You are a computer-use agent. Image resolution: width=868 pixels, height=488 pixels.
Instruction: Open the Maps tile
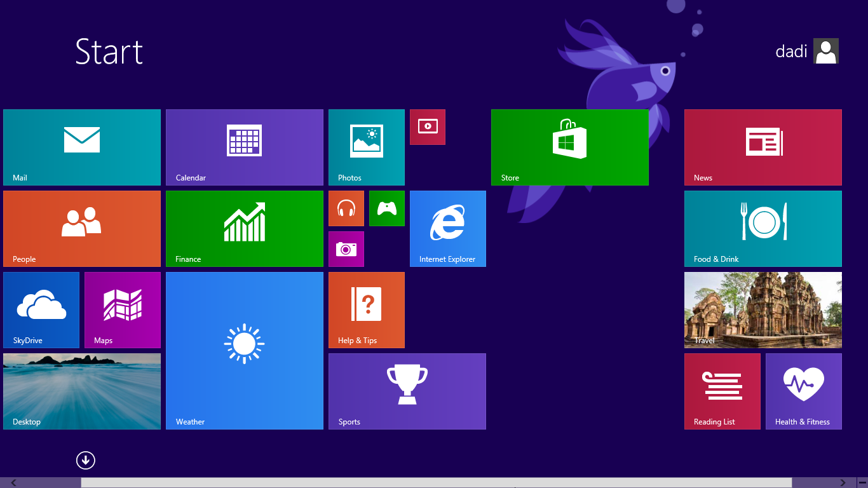point(123,310)
